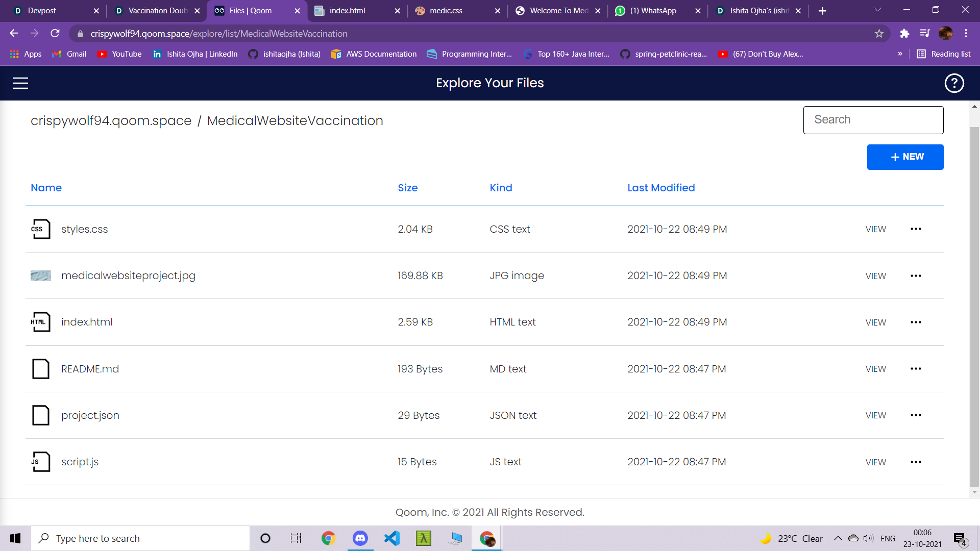Screen dimensions: 980x551
Task: Open the Chrome extensions puzzle icon
Action: (904, 34)
